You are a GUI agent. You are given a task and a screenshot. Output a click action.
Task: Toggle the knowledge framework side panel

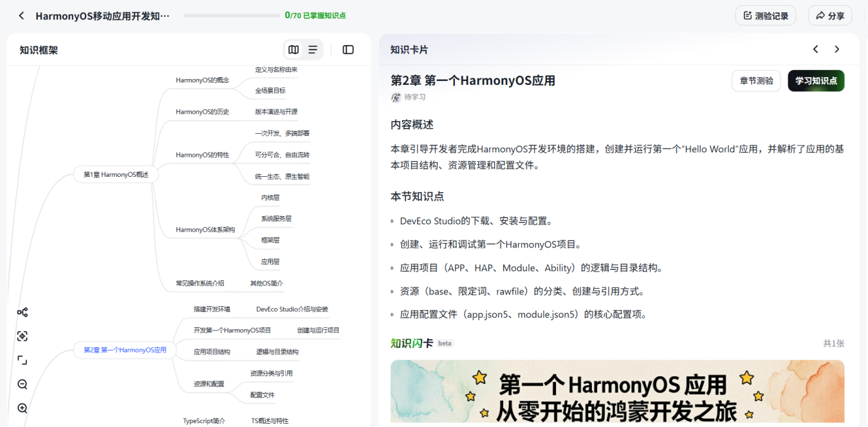point(348,50)
